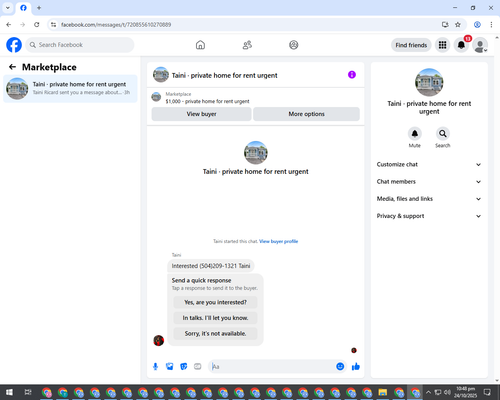This screenshot has width=500, height=400.
Task: Open the Notifications bell
Action: tap(461, 45)
